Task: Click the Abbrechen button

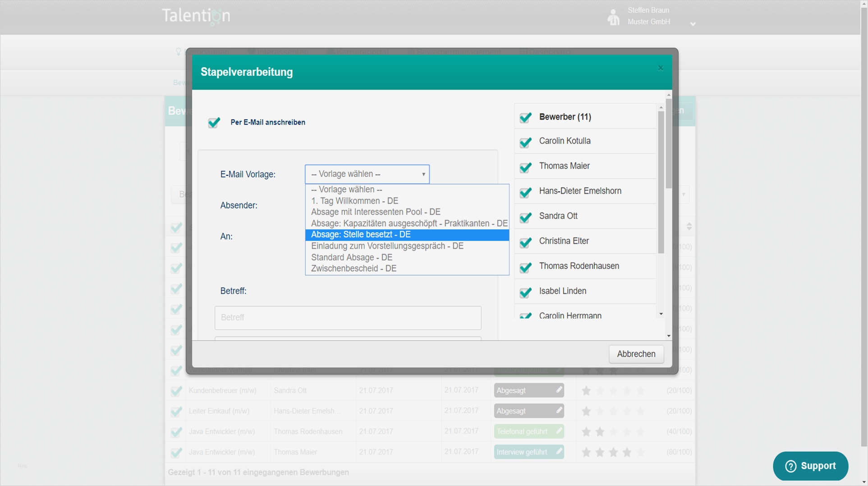Action: coord(636,354)
